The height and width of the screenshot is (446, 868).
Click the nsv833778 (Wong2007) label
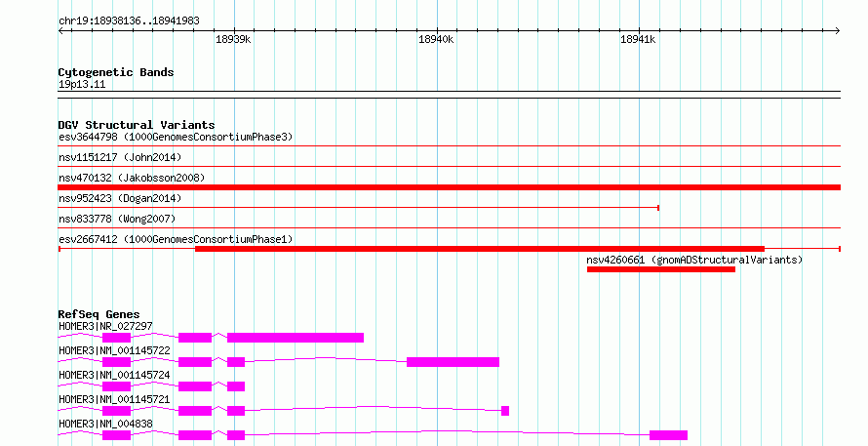pyautogui.click(x=117, y=219)
